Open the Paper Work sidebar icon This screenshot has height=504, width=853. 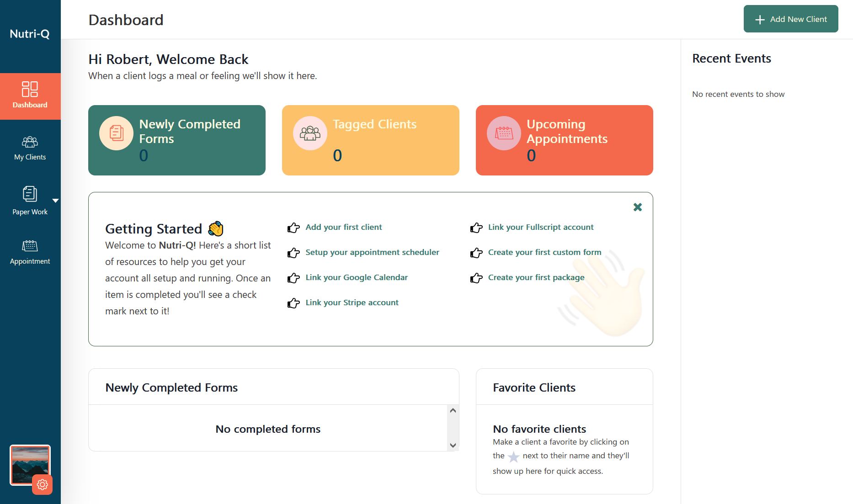click(x=30, y=194)
